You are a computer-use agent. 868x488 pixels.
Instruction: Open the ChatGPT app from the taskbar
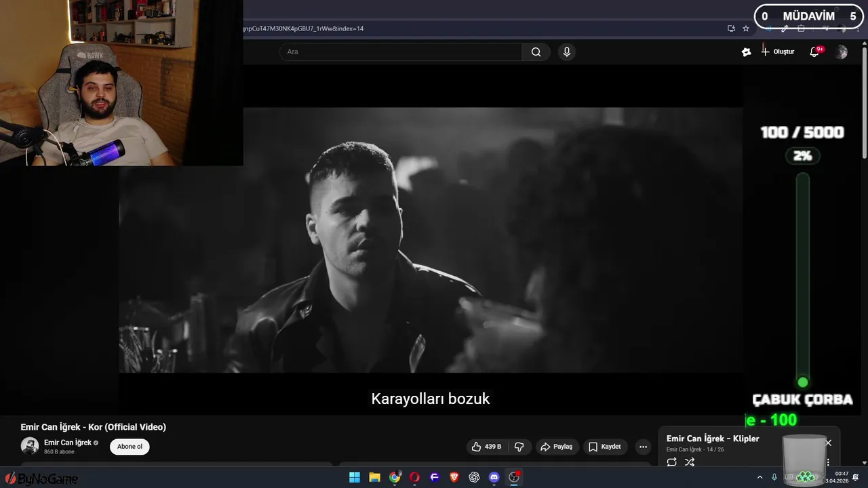[x=474, y=477]
